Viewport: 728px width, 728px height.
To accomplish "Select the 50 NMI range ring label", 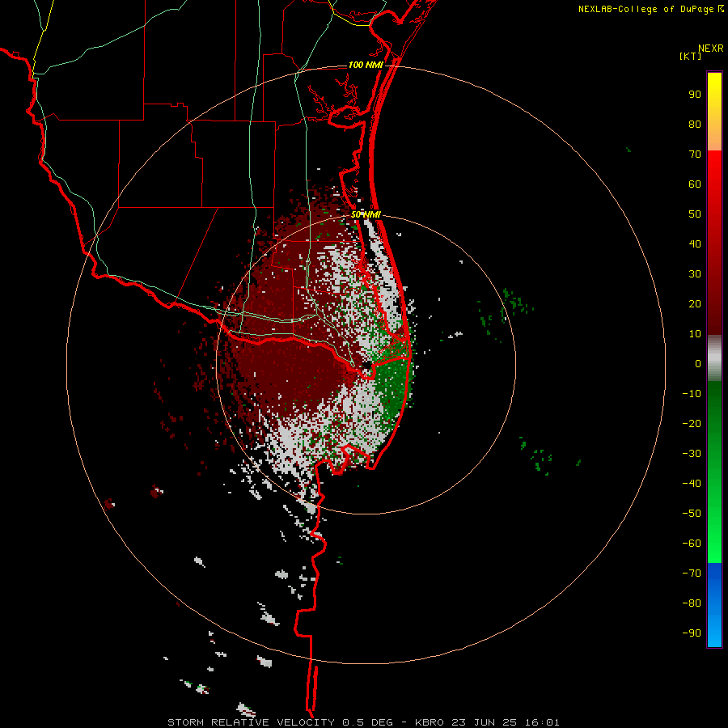I will 366,214.
